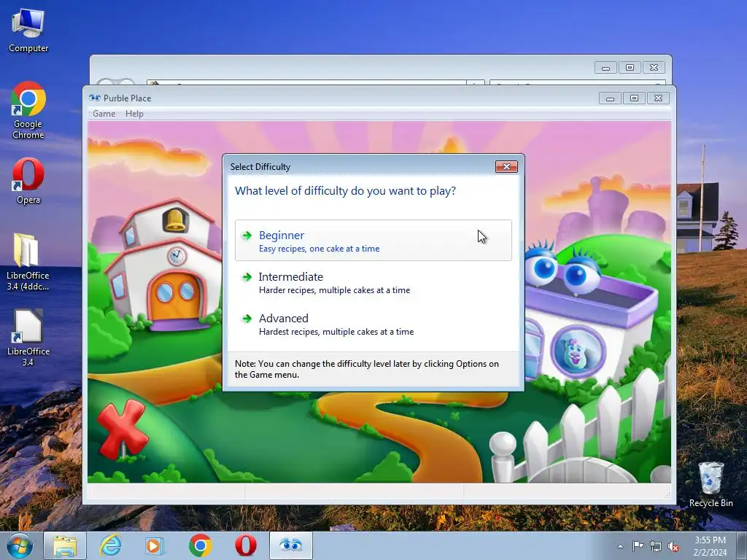The width and height of the screenshot is (747, 560).
Task: Open Google Chrome desktop shortcut
Action: click(x=28, y=111)
